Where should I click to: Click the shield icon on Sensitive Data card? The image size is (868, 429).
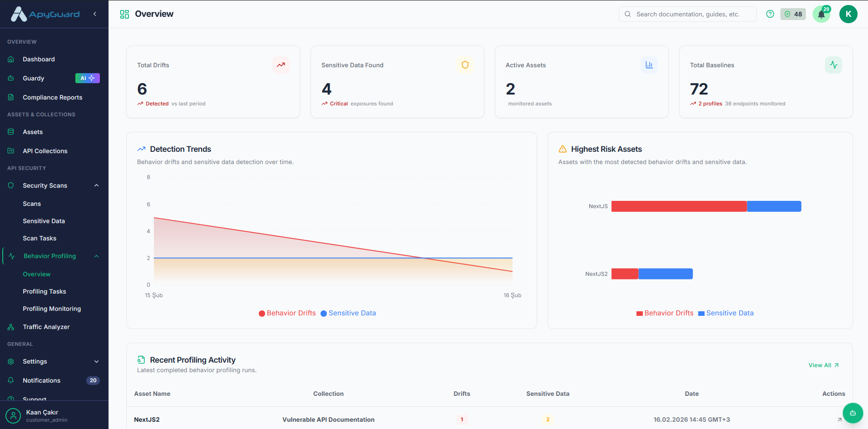pyautogui.click(x=465, y=65)
